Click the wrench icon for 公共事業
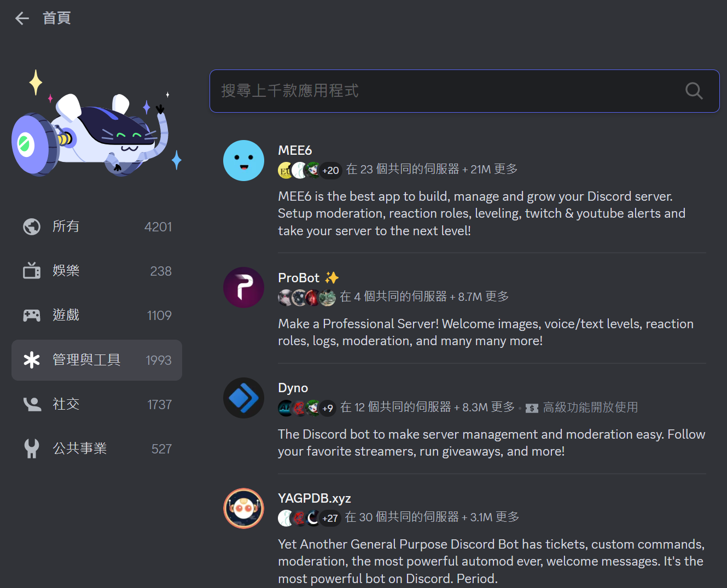This screenshot has height=588, width=727. click(32, 449)
